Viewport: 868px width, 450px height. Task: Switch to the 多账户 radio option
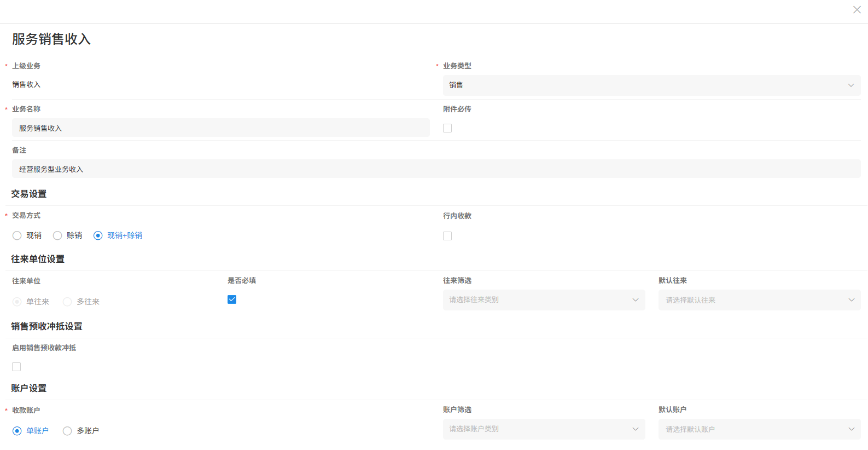tap(67, 431)
